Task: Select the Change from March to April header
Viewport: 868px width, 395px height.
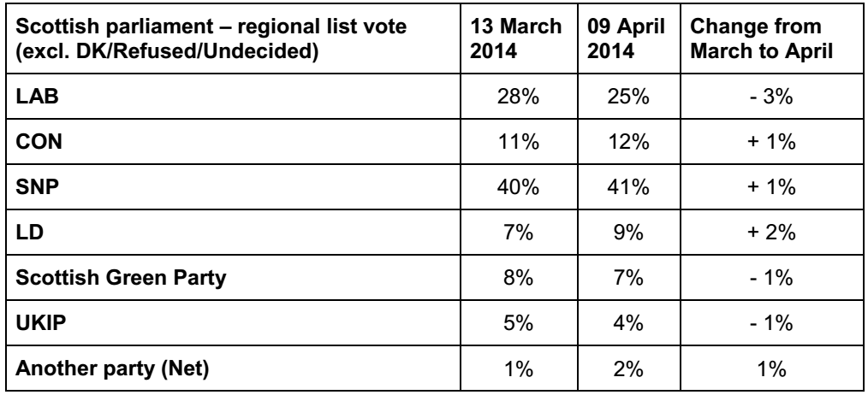Action: [762, 38]
